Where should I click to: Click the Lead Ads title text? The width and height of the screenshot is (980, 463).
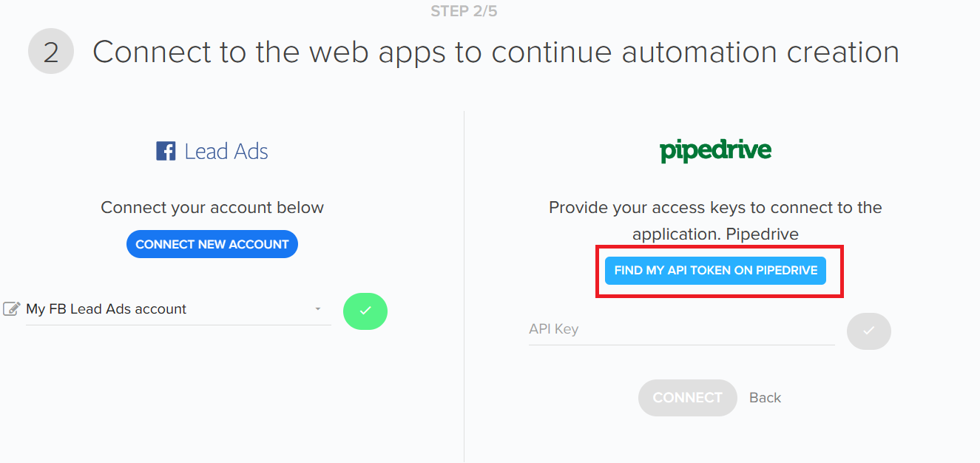(226, 152)
